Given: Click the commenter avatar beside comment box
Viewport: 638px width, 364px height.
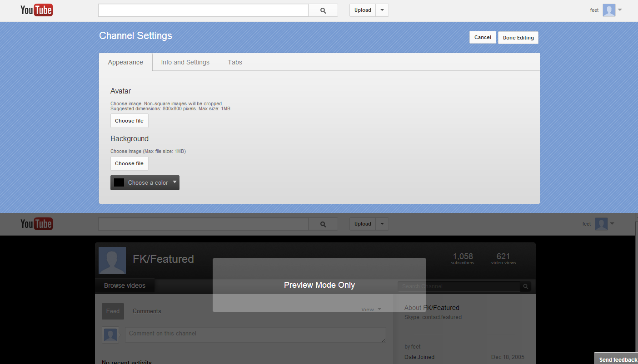Looking at the screenshot, I should (110, 335).
